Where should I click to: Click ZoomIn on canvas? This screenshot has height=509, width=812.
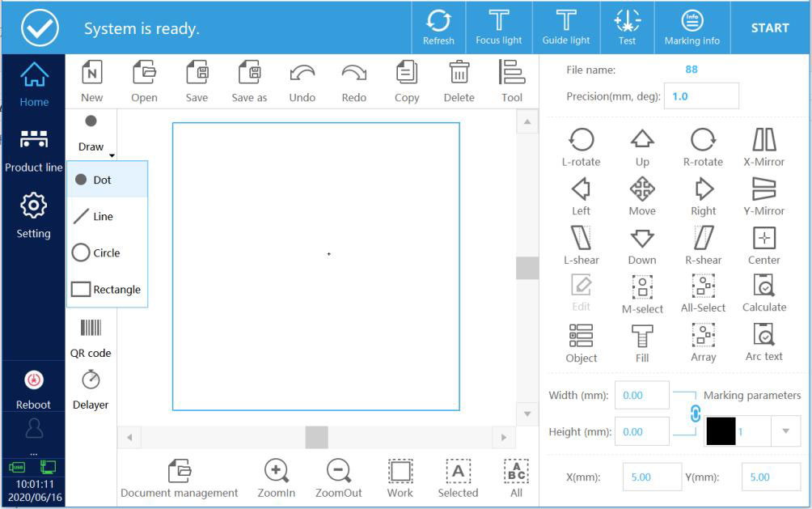pyautogui.click(x=276, y=478)
